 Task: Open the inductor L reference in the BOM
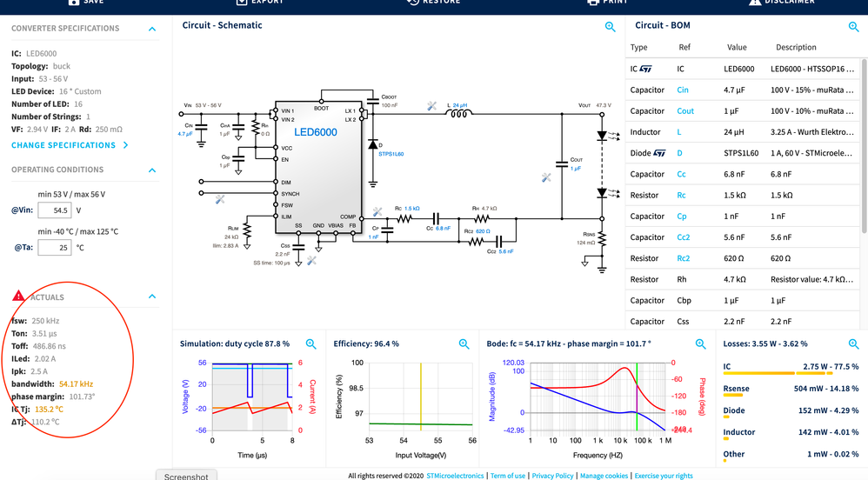678,132
